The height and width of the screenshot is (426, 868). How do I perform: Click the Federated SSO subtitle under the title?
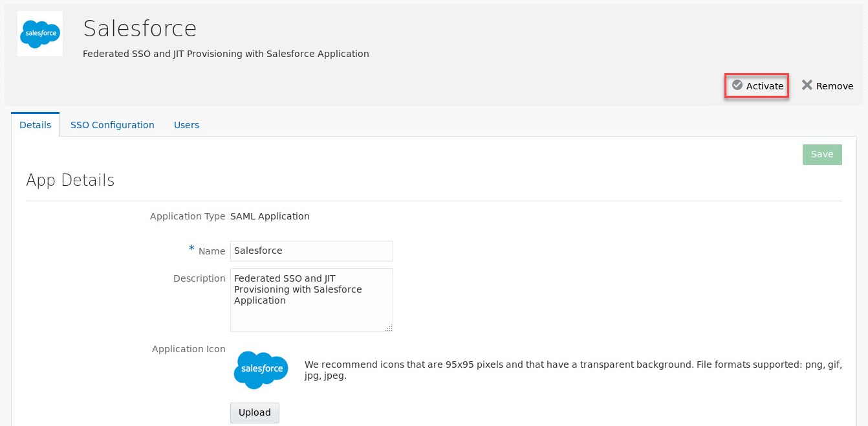(226, 54)
